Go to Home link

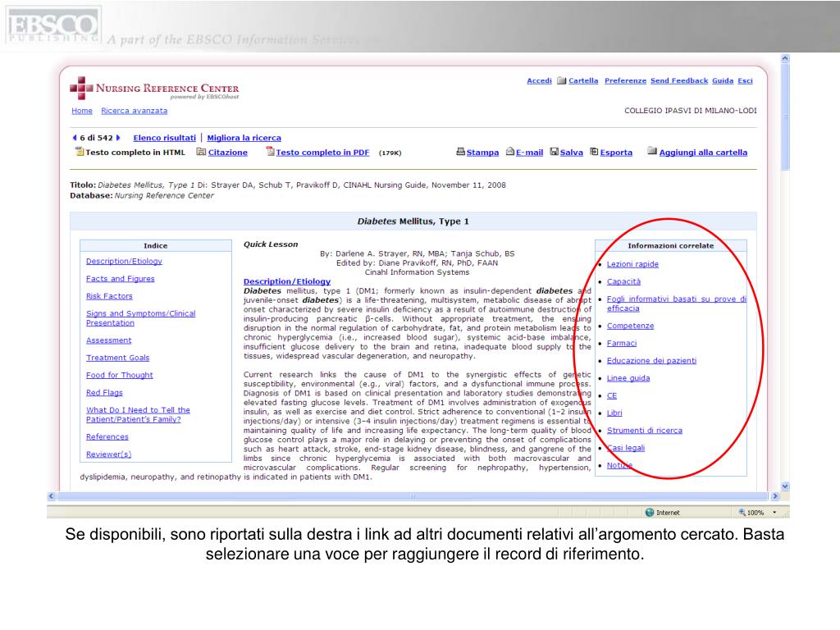coord(82,111)
